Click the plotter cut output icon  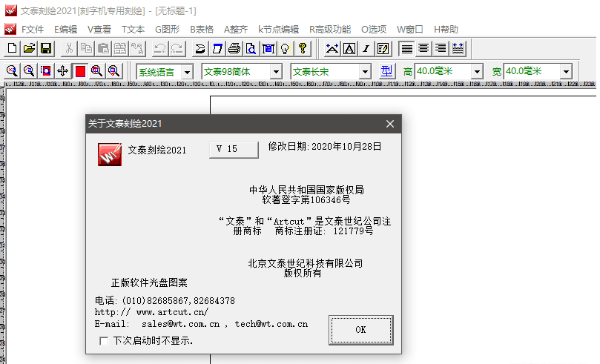pos(217,49)
